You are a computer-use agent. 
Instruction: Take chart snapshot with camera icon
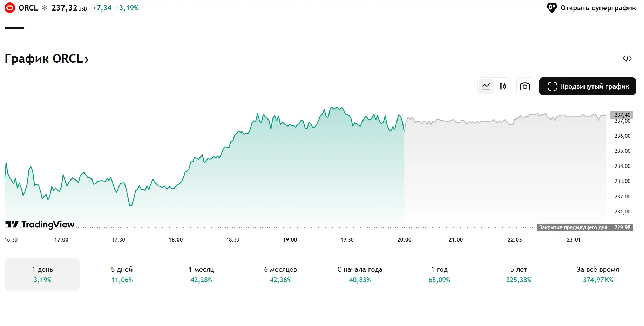coord(525,87)
